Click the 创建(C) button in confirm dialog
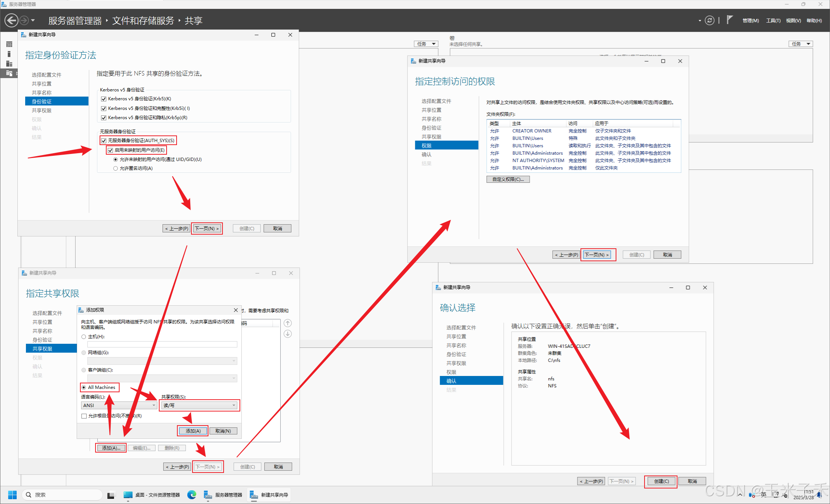The width and height of the screenshot is (830, 504). [x=661, y=481]
